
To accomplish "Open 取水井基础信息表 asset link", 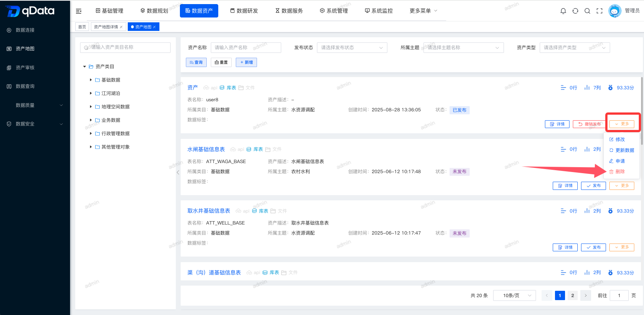I will tap(209, 211).
